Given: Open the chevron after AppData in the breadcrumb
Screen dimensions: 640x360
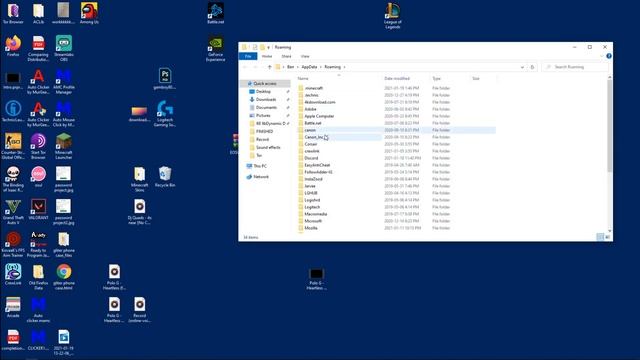Looking at the screenshot, I should pos(320,67).
